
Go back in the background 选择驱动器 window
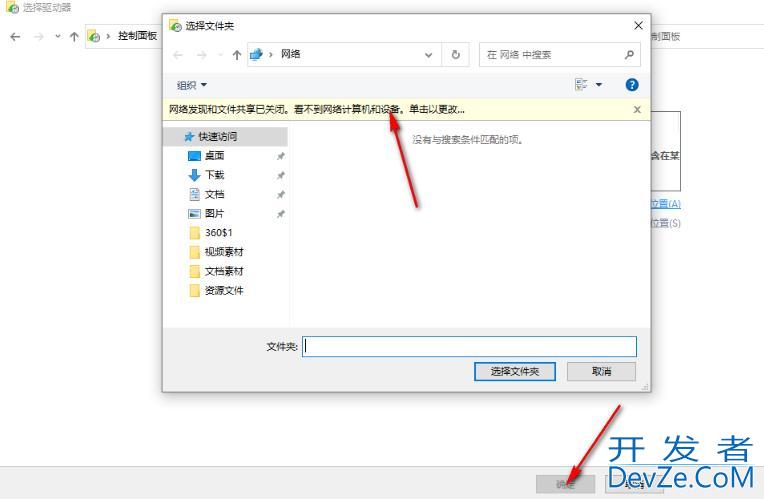(15, 37)
